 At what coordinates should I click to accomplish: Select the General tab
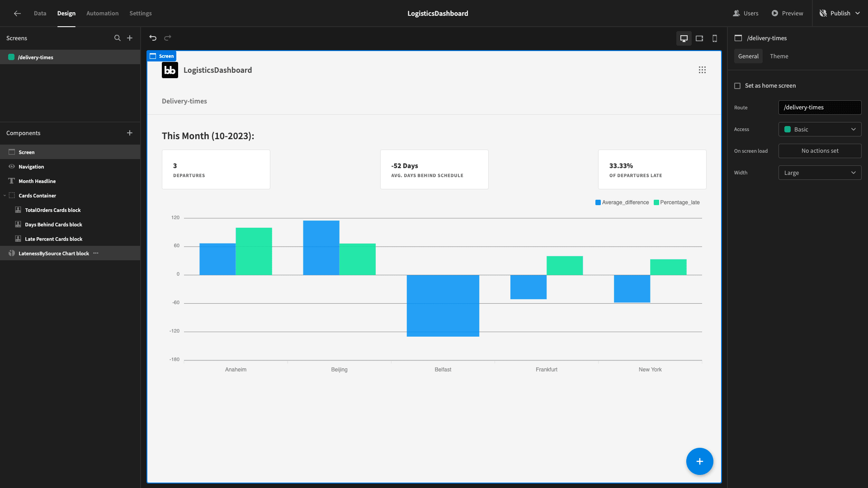tap(748, 56)
